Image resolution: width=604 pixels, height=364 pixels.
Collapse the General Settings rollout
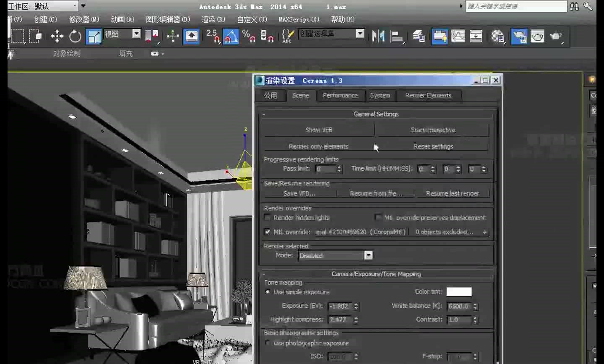(x=264, y=114)
